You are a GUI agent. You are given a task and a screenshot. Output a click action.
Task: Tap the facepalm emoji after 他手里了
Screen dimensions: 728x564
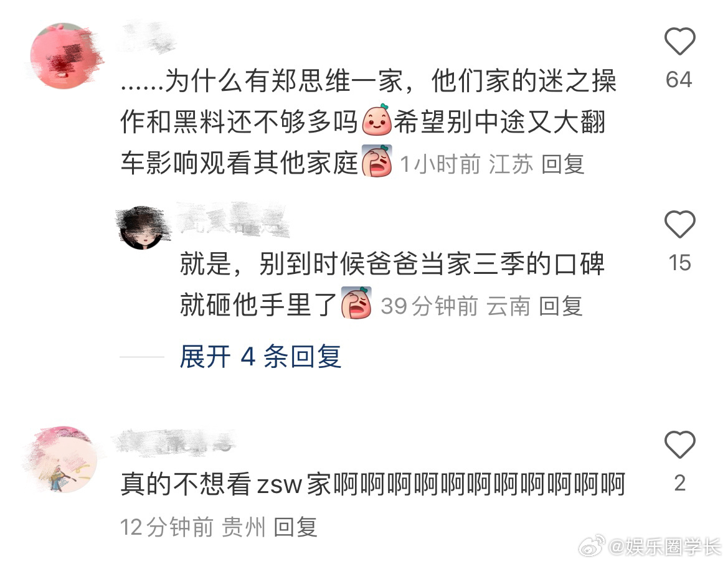[x=356, y=303]
